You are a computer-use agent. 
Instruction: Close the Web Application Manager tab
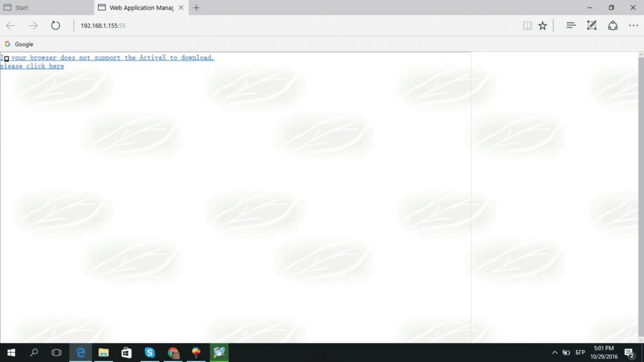(180, 8)
